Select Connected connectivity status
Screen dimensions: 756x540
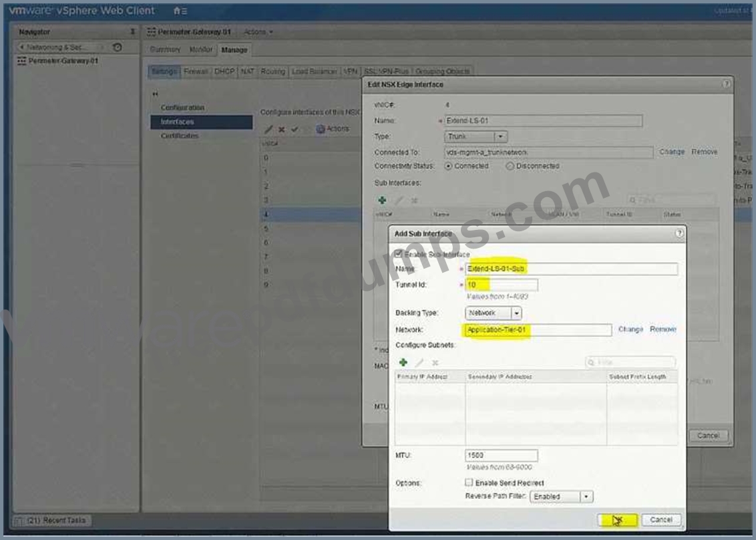448,166
